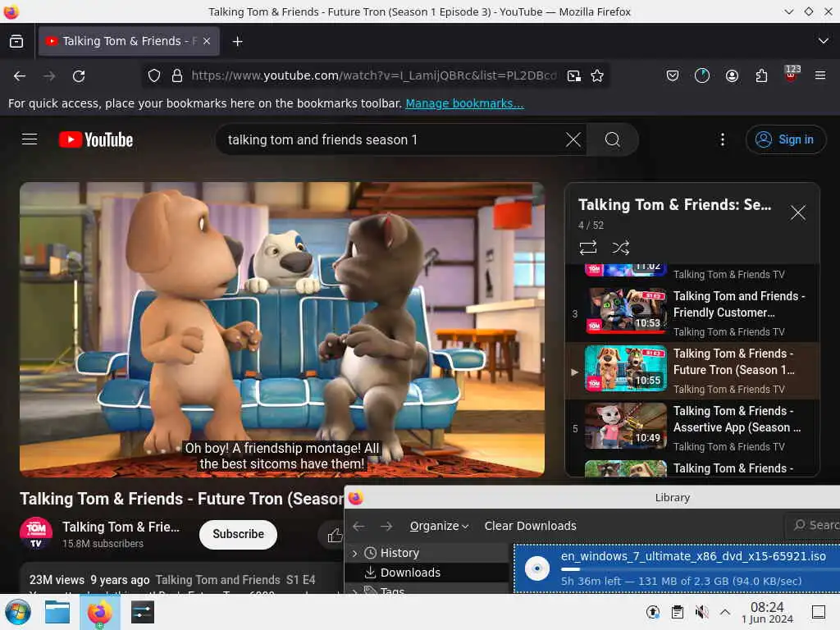The width and height of the screenshot is (840, 630).
Task: Sign in to YouTube
Action: click(x=786, y=139)
